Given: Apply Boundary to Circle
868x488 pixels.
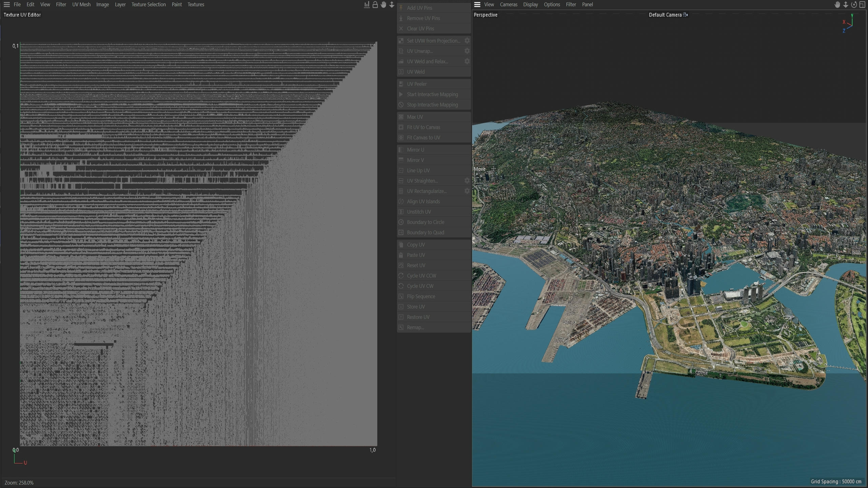Looking at the screenshot, I should pyautogui.click(x=434, y=222).
